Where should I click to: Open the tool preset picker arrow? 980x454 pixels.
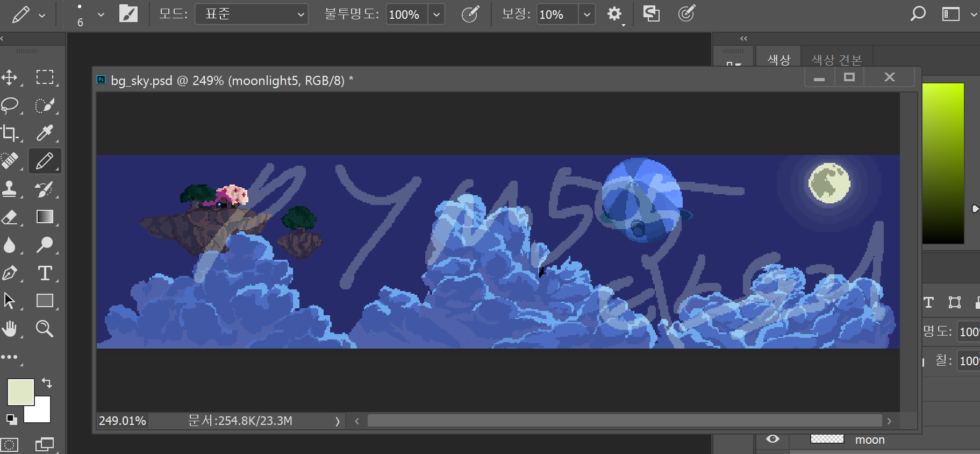pyautogui.click(x=42, y=15)
